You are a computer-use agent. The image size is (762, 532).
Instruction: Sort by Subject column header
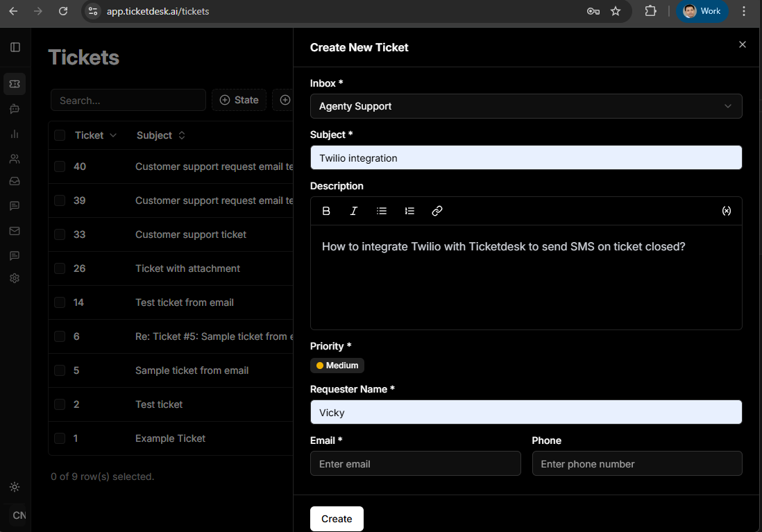[x=160, y=135]
